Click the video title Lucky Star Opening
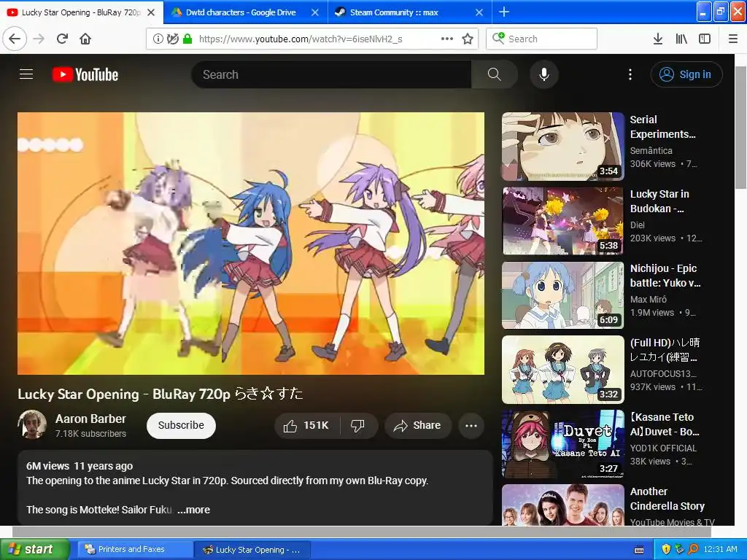This screenshot has height=560, width=747. pos(160,394)
